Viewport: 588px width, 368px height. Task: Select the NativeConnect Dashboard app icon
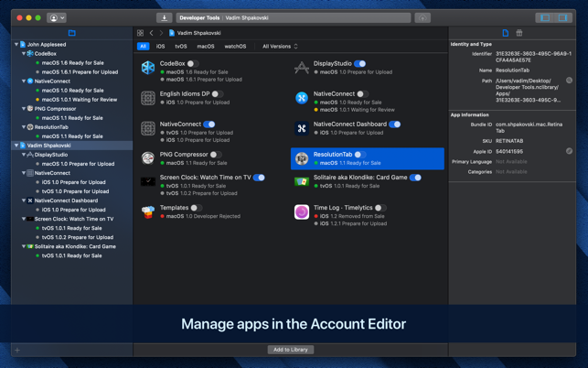302,128
